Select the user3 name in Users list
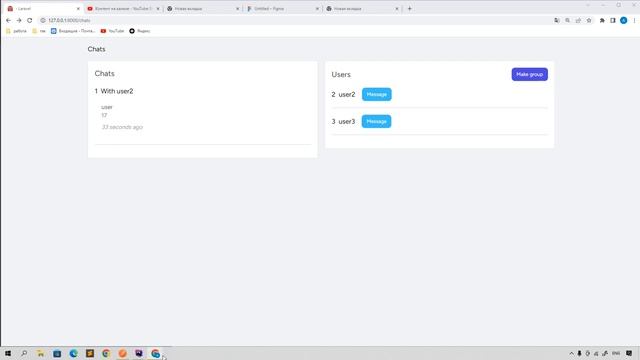Screen dimensions: 640x360 click(x=347, y=121)
